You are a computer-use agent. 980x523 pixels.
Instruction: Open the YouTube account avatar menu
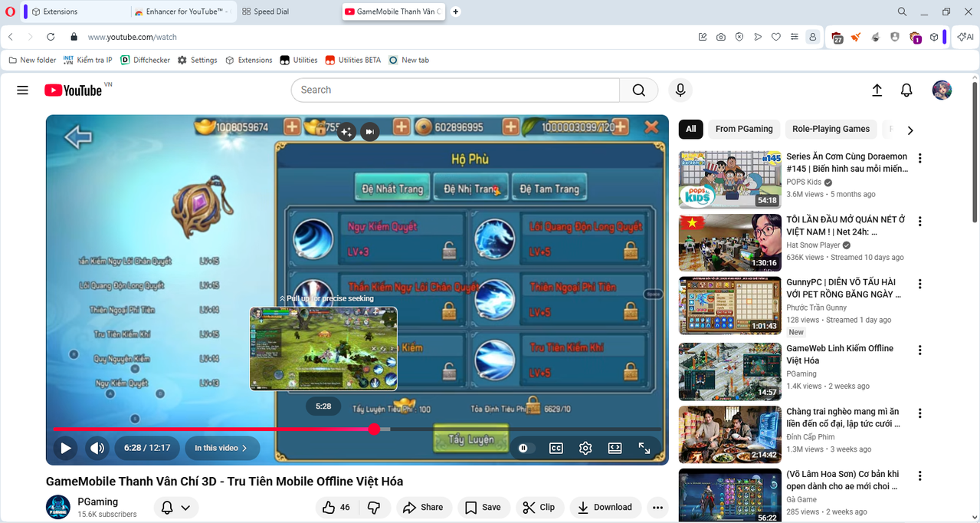pyautogui.click(x=942, y=90)
